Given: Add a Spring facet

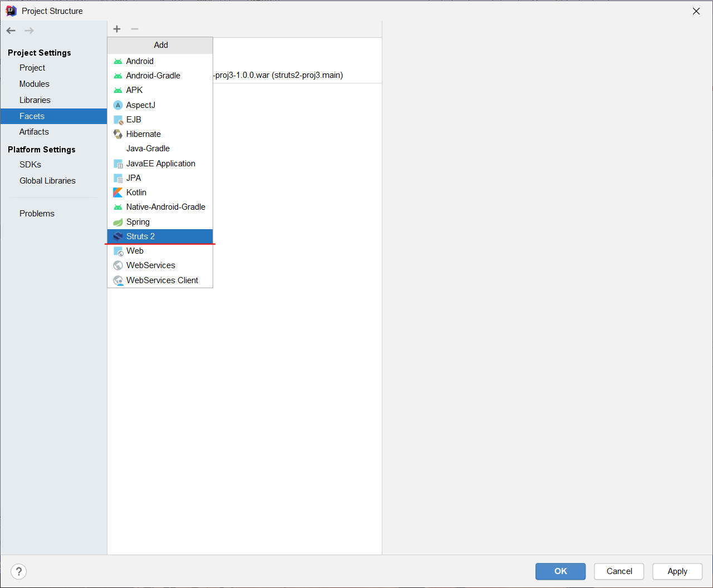Looking at the screenshot, I should coord(160,222).
